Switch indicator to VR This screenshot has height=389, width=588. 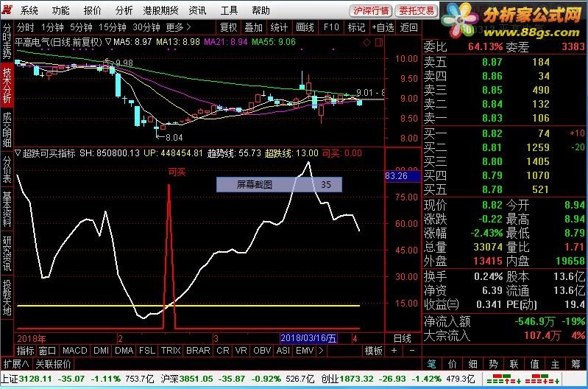pos(241,351)
